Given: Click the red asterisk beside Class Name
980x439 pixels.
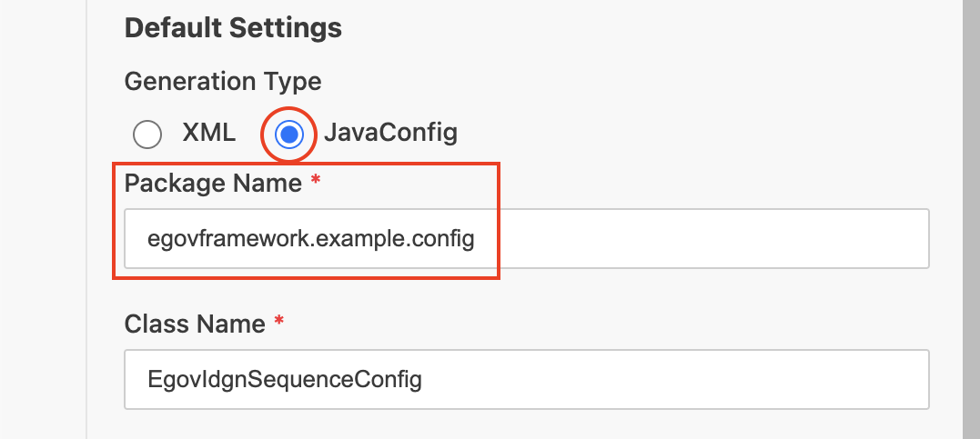Looking at the screenshot, I should pyautogui.click(x=279, y=323).
